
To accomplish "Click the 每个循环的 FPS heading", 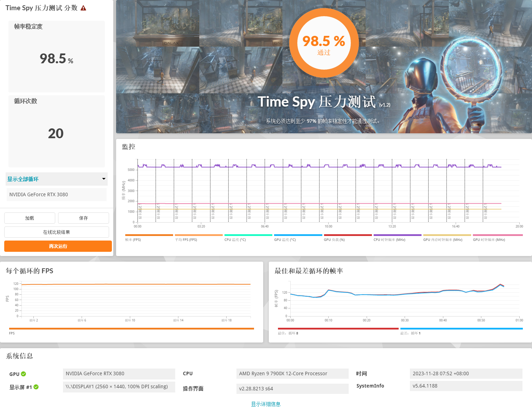I will coord(30,271).
